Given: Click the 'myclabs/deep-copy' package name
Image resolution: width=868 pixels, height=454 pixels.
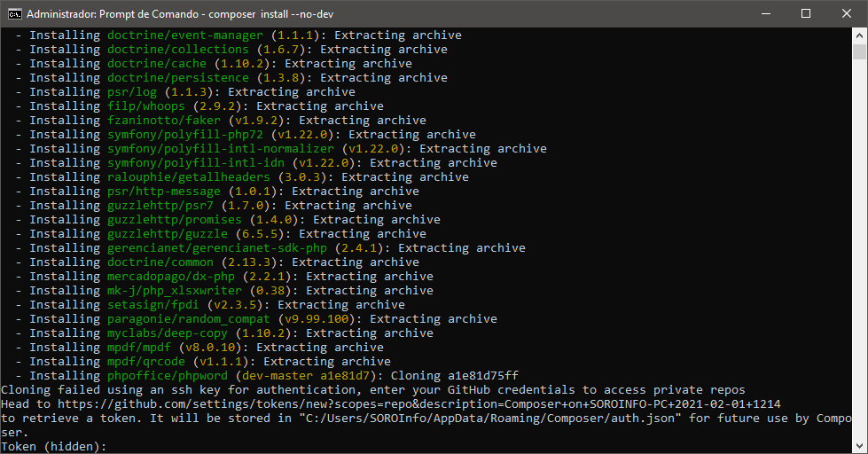Looking at the screenshot, I should 168,333.
